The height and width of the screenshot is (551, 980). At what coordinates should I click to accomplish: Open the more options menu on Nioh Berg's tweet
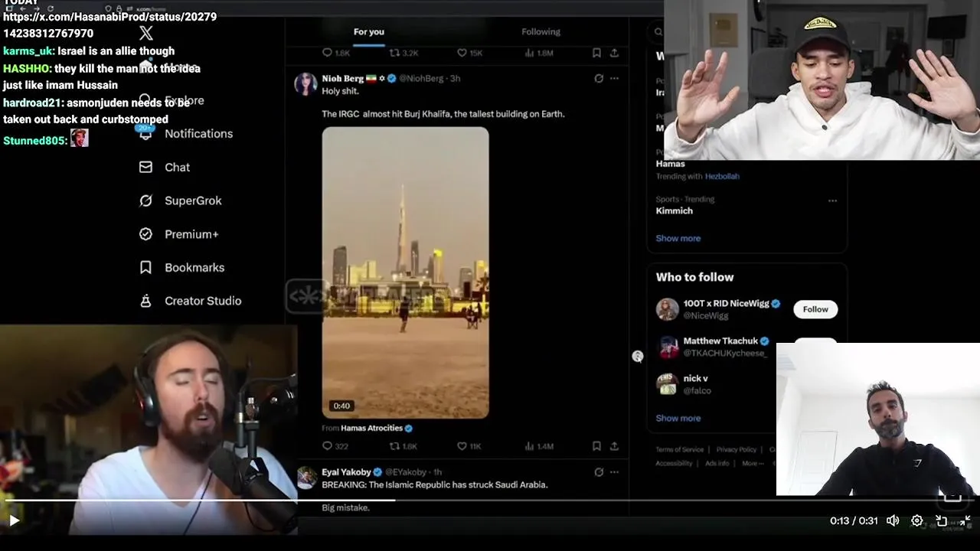pos(614,78)
